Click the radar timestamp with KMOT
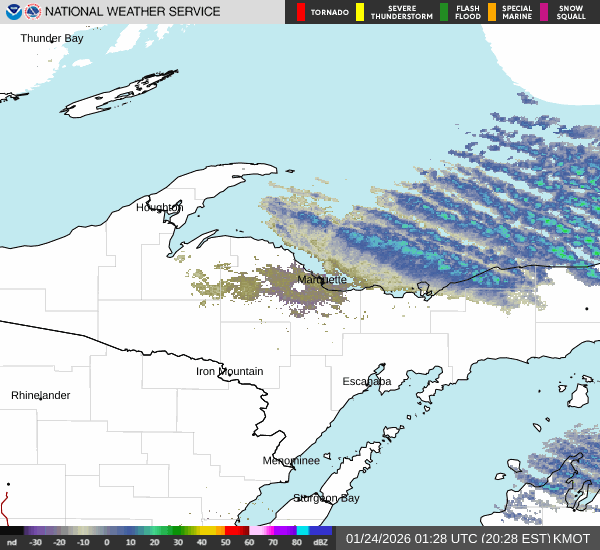This screenshot has width=600, height=550. coord(468,538)
